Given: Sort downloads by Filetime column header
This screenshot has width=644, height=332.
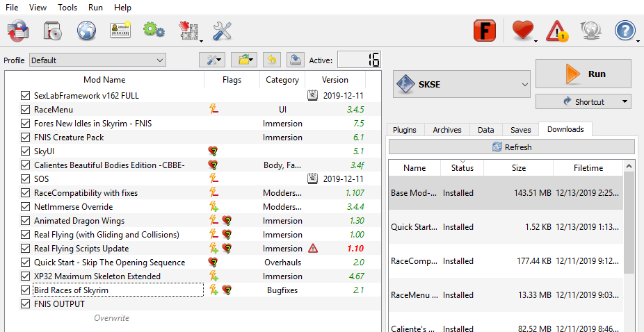Looking at the screenshot, I should point(588,168).
